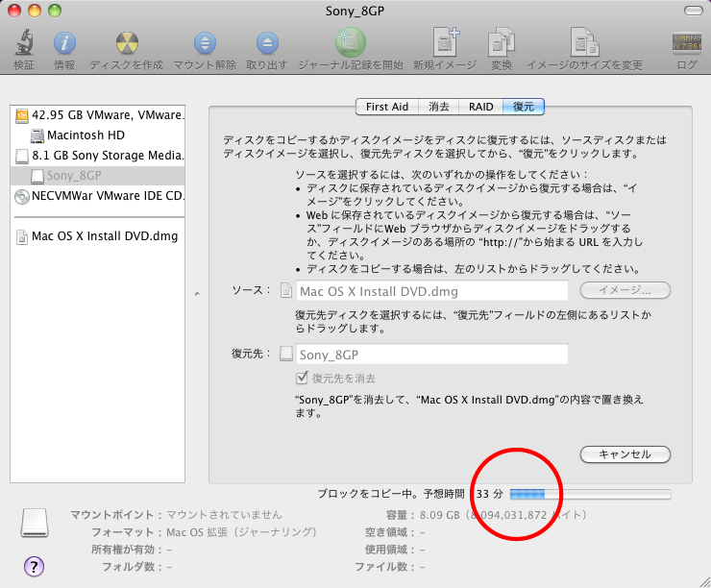
Task: Switch to the First Aid tab
Action: [x=387, y=107]
